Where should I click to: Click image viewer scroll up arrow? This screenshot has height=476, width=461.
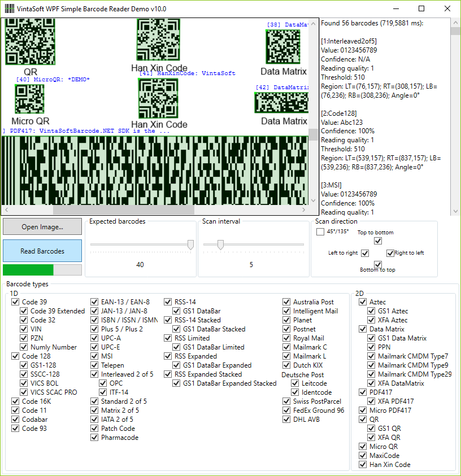click(314, 24)
